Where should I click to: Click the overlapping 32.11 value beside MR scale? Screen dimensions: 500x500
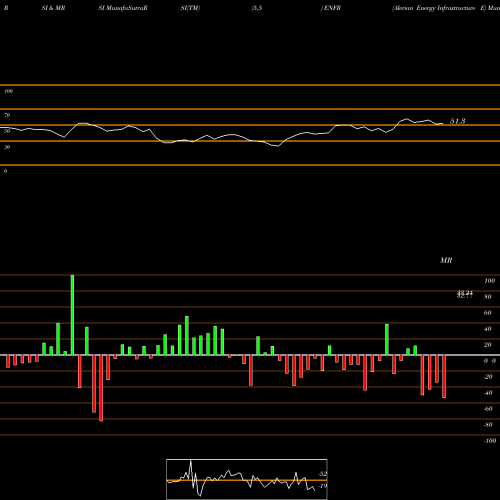pos(465,295)
